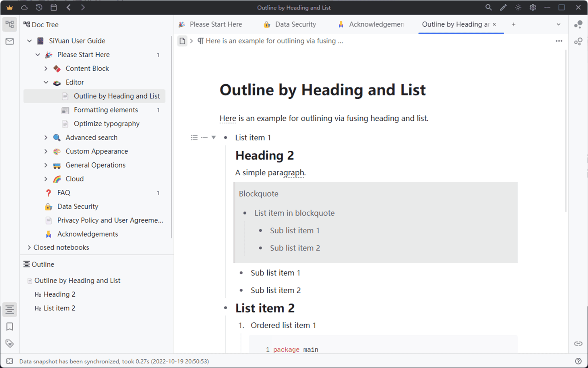Open the tab switcher dropdown arrow

tap(558, 24)
